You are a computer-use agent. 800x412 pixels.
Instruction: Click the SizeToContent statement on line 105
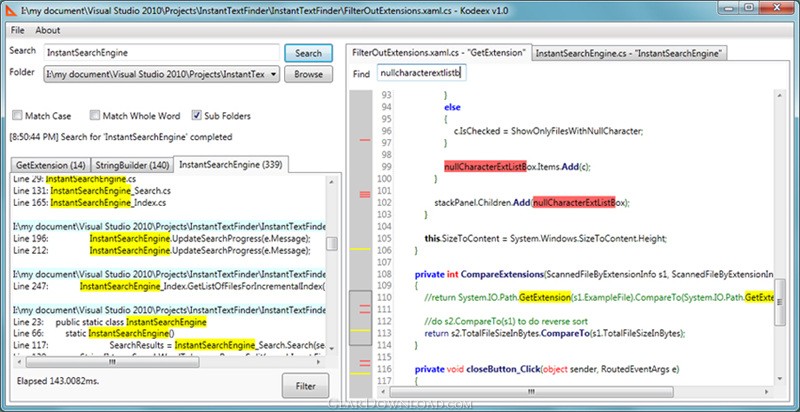(x=545, y=238)
